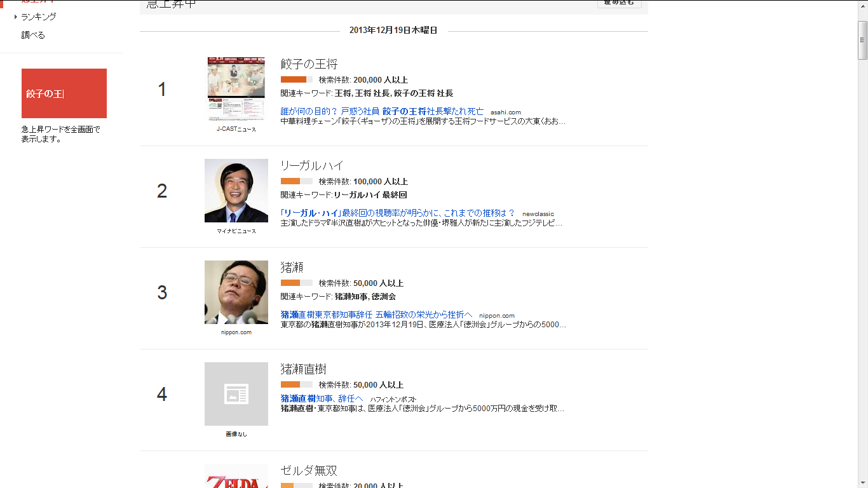Open the red 餃子の王将 full-screen tile
The image size is (868, 488).
64,93
